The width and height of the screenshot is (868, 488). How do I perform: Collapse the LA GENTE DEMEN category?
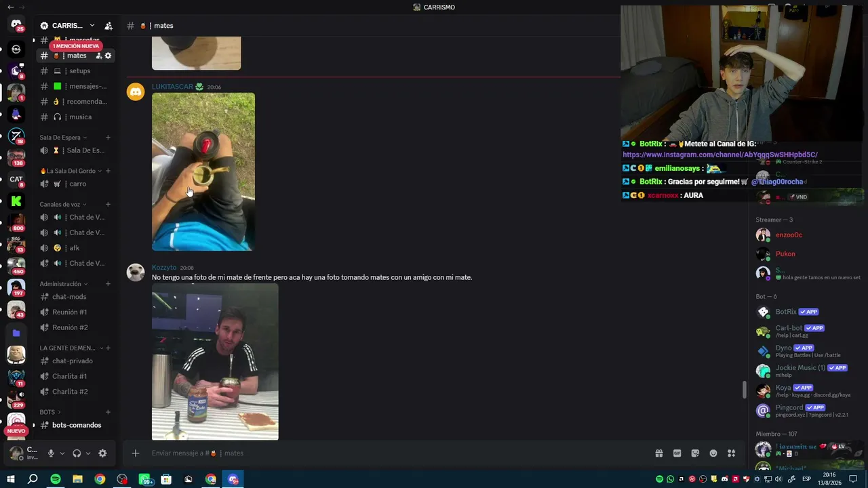click(x=71, y=348)
